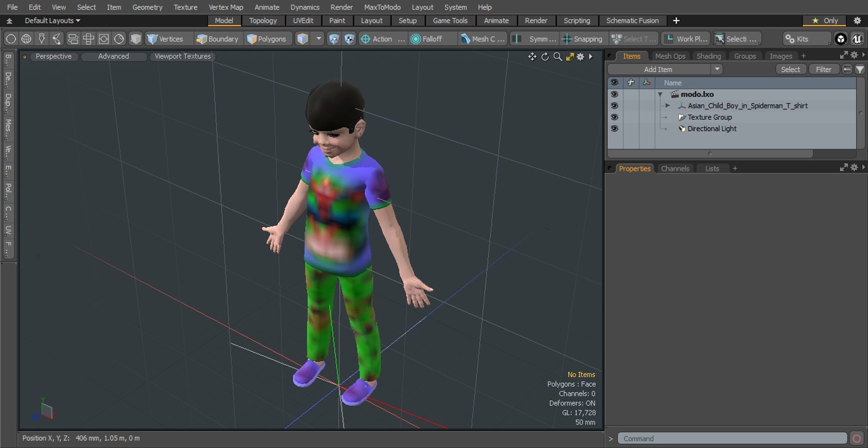Open layout preferences gear at top right

click(x=857, y=20)
